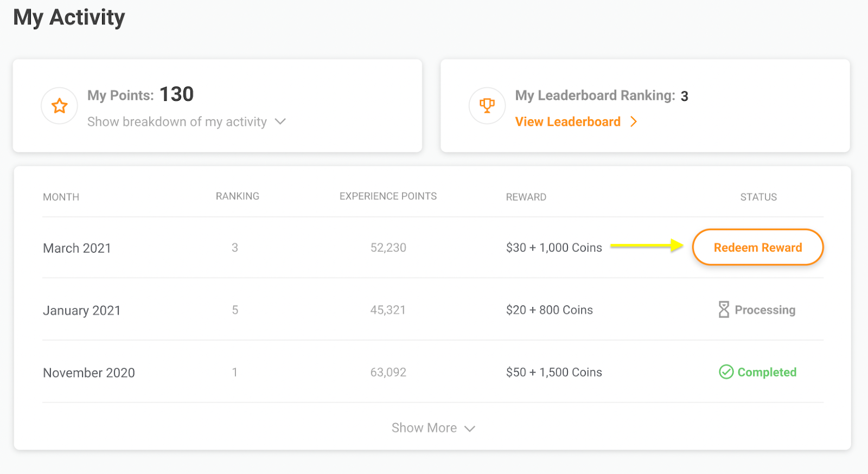Select the March 2021 row
This screenshot has height=474, width=868.
pos(77,248)
